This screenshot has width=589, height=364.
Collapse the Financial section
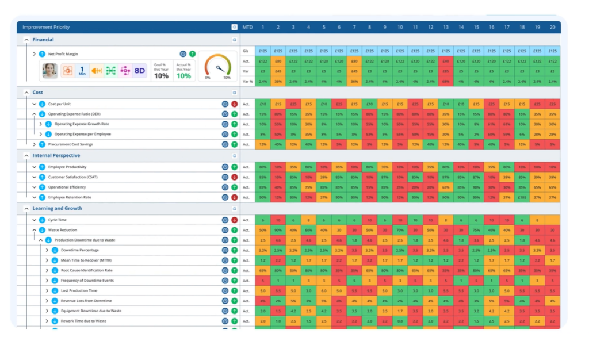[26, 40]
